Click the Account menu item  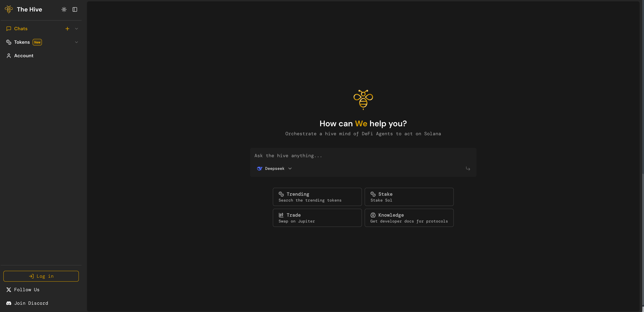coord(23,56)
